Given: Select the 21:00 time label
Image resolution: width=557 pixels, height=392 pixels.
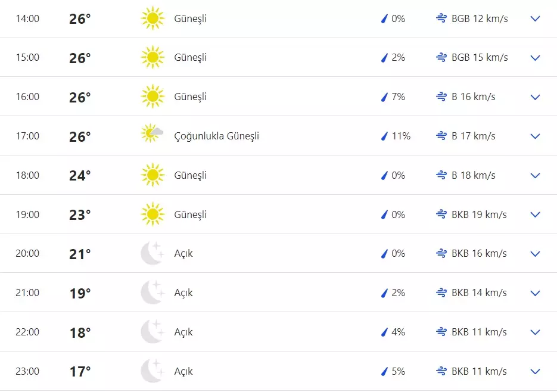Looking at the screenshot, I should tap(27, 293).
